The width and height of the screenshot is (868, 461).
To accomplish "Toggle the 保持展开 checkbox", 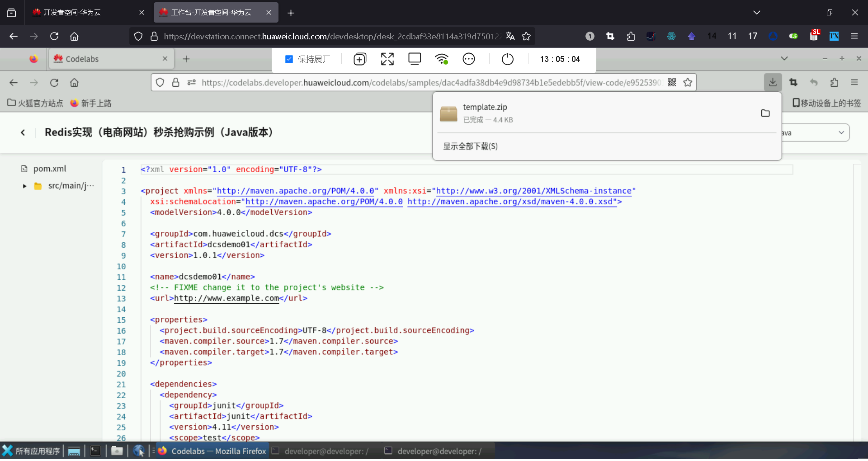I will click(289, 59).
